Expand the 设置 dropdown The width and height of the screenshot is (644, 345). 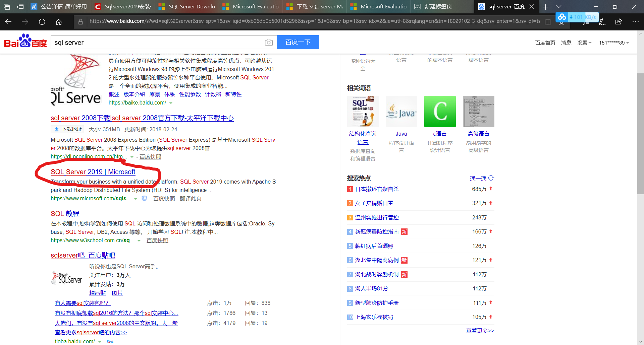(584, 43)
